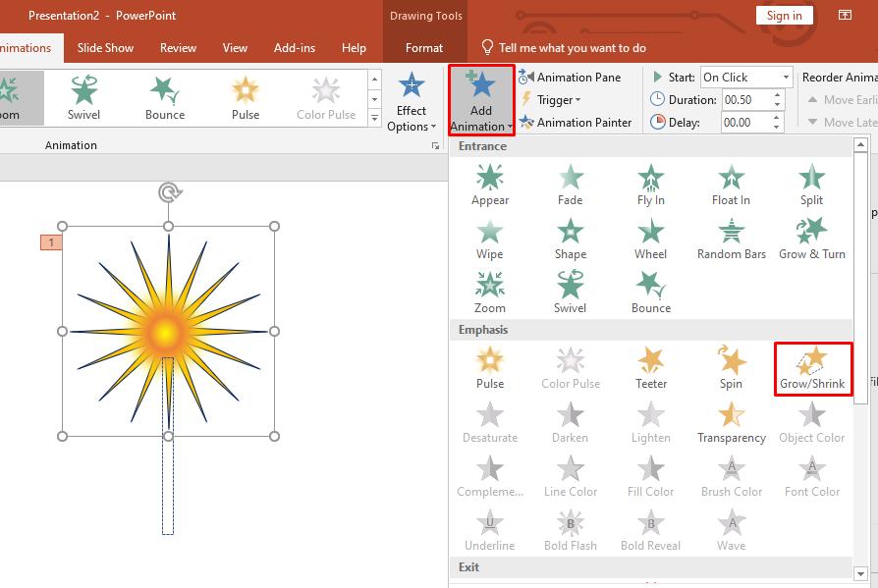The height and width of the screenshot is (588, 878).
Task: Increase the Duration value with up arrow
Action: coord(778,95)
